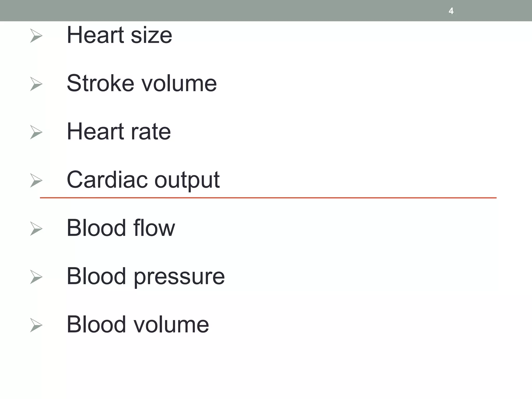Select the Blood volume text

[x=138, y=324]
